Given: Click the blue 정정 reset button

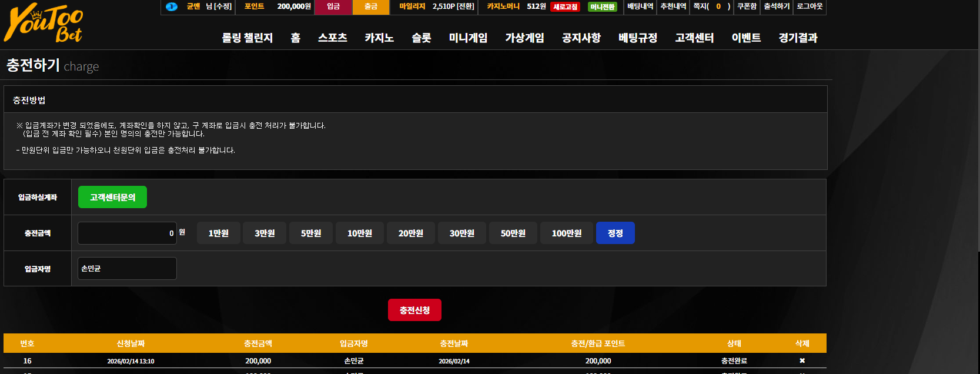Looking at the screenshot, I should click(x=616, y=233).
